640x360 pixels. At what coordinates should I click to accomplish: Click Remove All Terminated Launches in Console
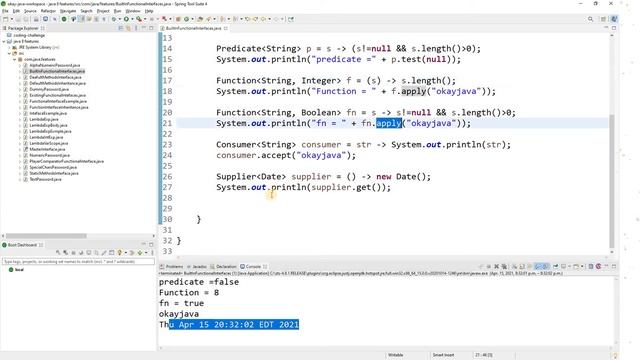pyautogui.click(x=504, y=267)
